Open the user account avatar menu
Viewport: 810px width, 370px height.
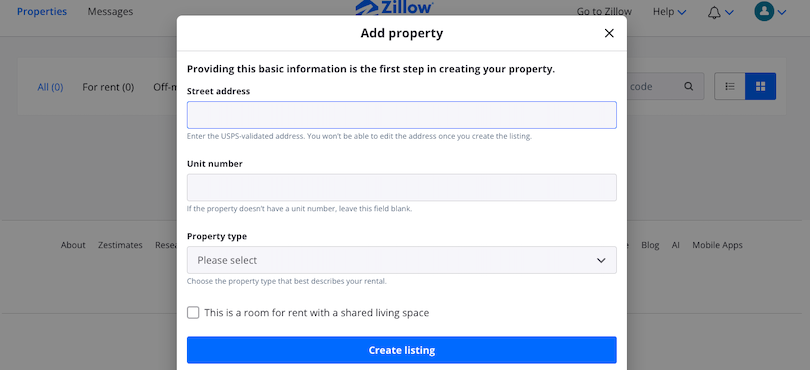[770, 11]
